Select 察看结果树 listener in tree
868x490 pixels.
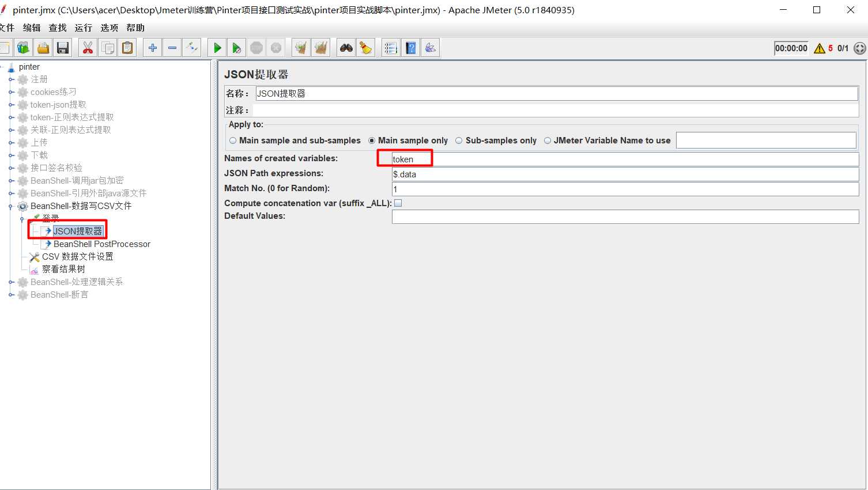(x=63, y=269)
